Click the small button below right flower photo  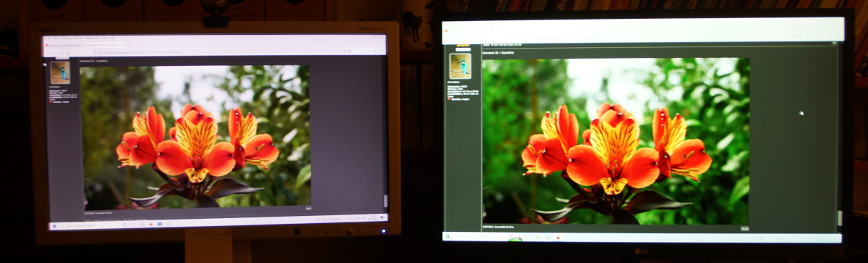(x=744, y=227)
